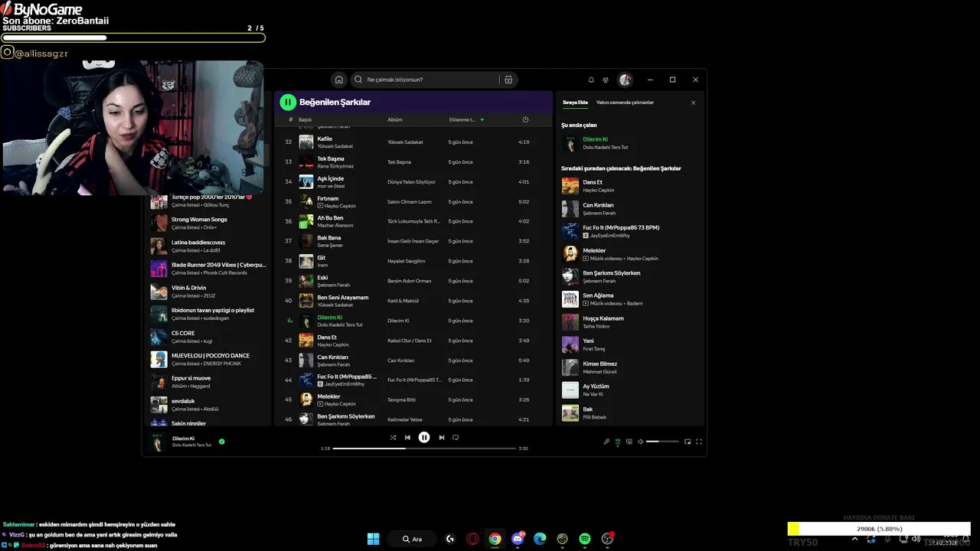
Task: Open the user profile avatar menu
Action: pyautogui.click(x=626, y=80)
